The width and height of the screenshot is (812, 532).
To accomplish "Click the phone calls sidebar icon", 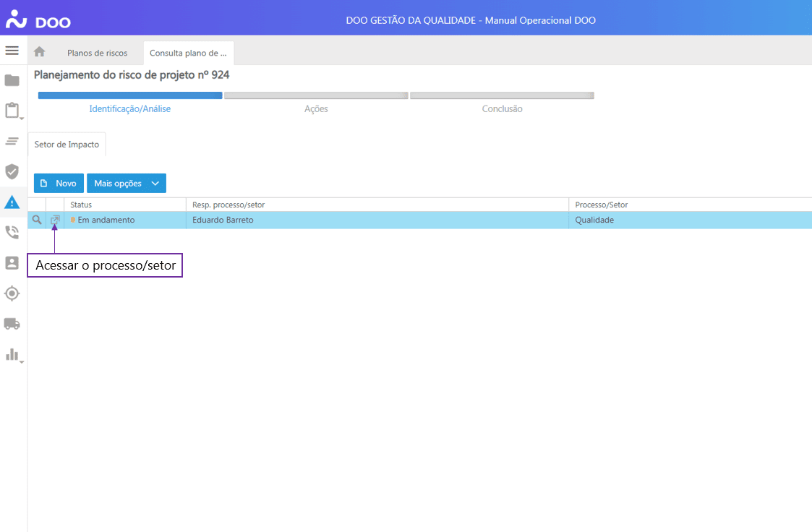I will coord(12,232).
